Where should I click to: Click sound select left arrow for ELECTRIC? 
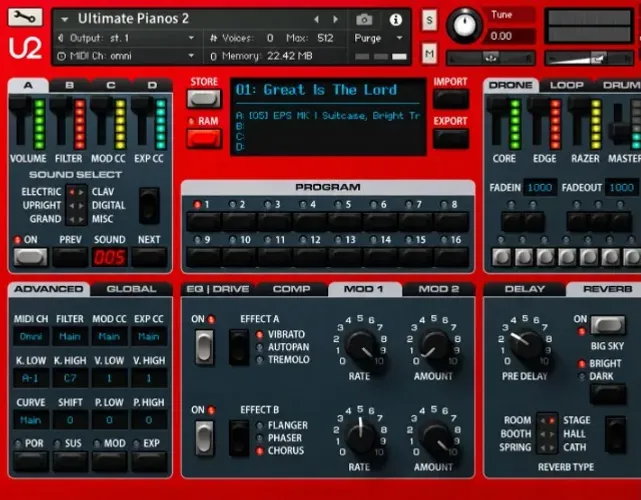72,192
